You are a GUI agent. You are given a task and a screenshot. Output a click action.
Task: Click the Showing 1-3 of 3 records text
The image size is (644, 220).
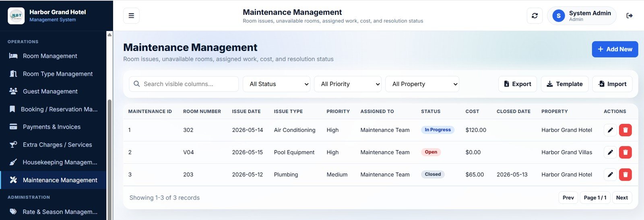(165, 197)
